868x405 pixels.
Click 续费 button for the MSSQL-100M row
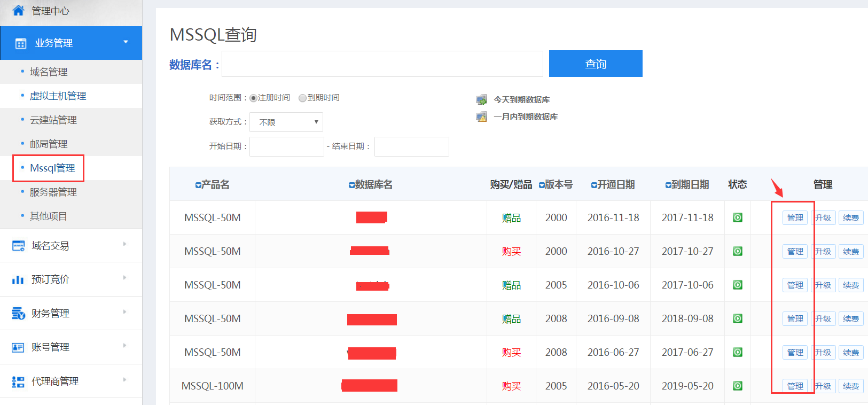pyautogui.click(x=850, y=386)
